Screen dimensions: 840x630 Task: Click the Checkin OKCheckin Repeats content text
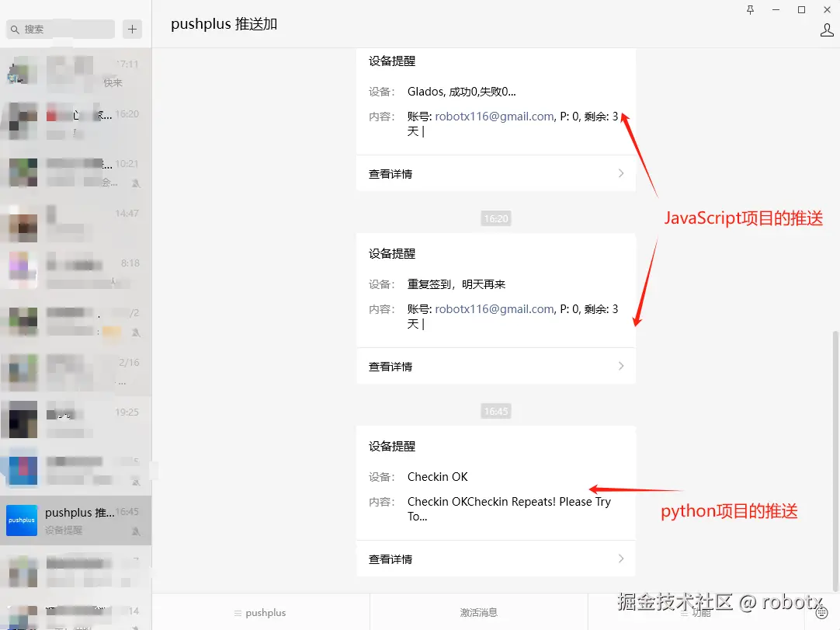click(509, 509)
